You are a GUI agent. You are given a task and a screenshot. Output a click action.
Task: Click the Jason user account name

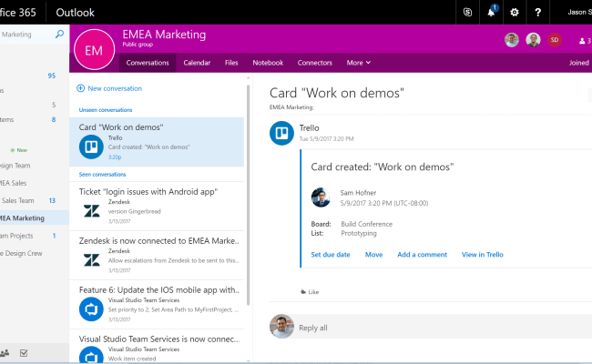tap(579, 12)
